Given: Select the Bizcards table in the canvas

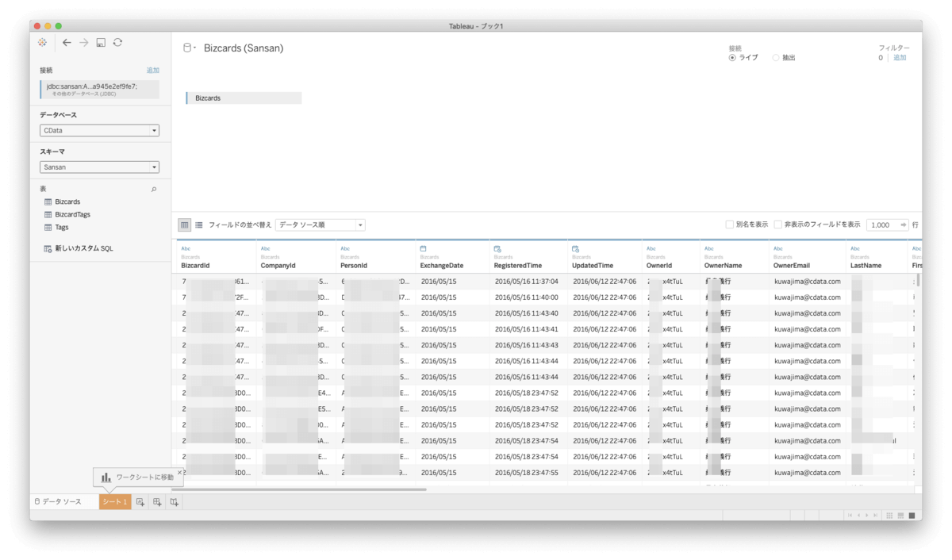Looking at the screenshot, I should click(x=244, y=98).
